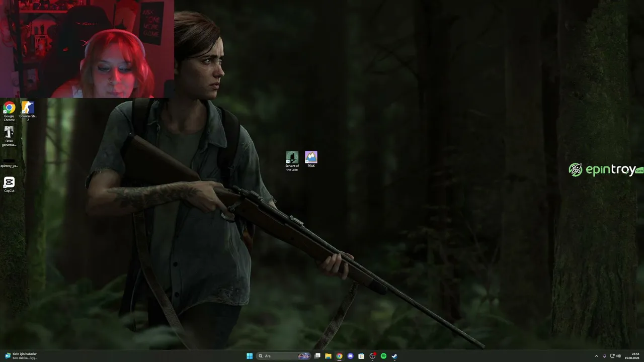Screen dimensions: 644x362
Task: Open Task View from the taskbar
Action: pyautogui.click(x=317, y=356)
